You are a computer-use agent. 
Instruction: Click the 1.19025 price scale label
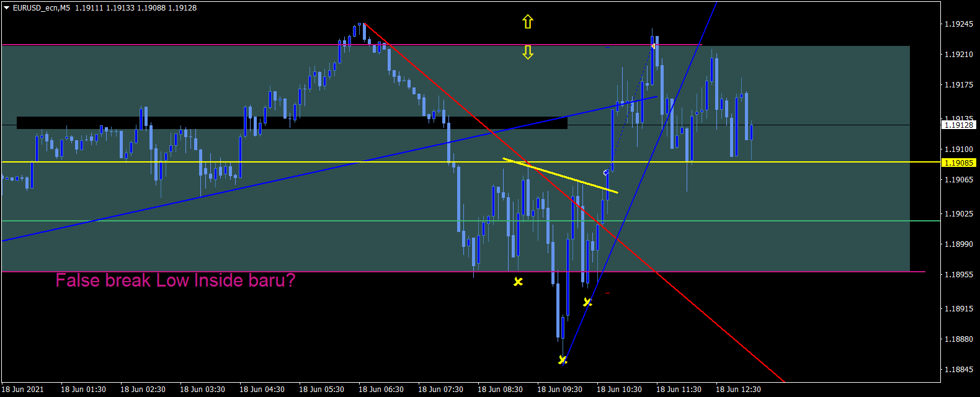[958, 214]
